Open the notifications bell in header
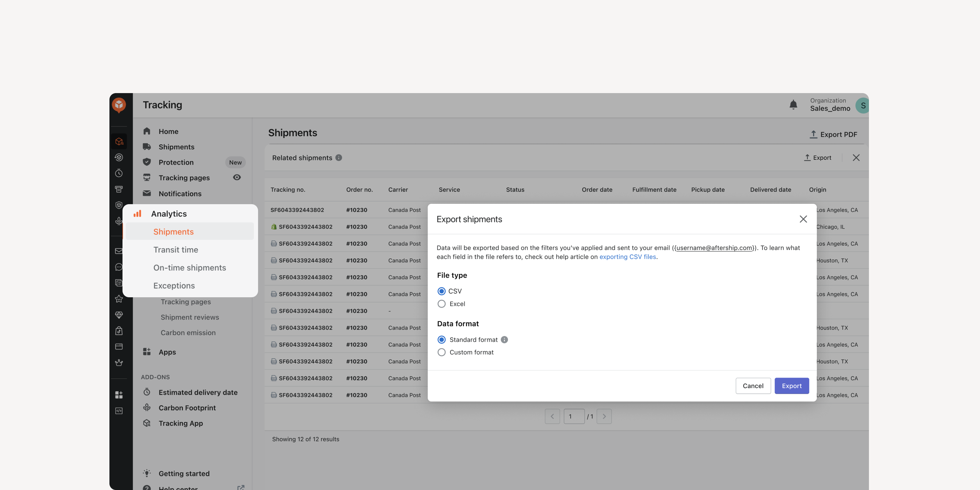The image size is (980, 490). 793,105
